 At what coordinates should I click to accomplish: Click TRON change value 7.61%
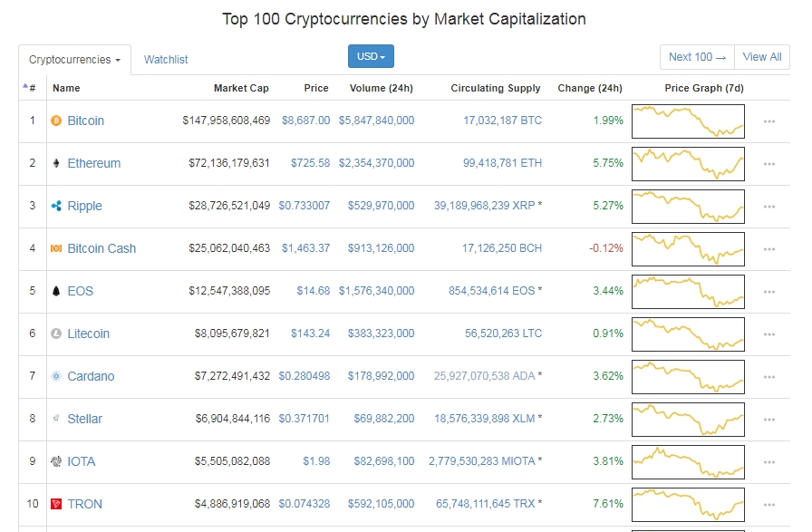pyautogui.click(x=608, y=504)
